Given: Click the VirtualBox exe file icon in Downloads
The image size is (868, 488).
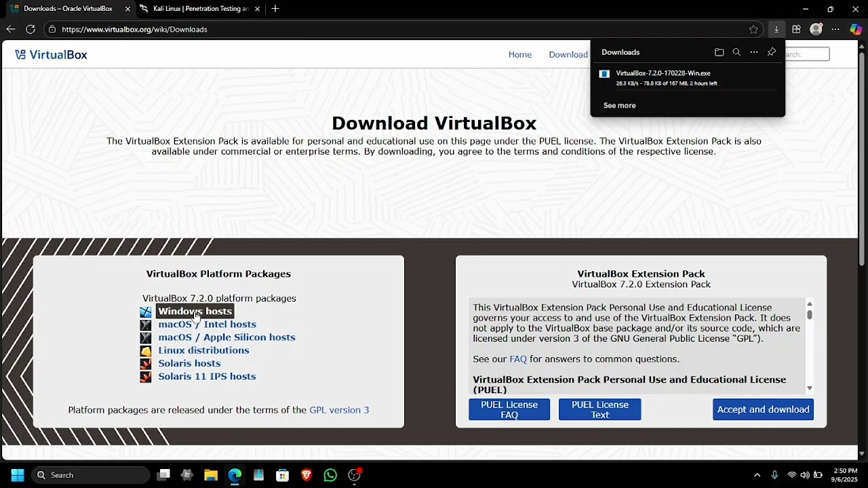Looking at the screenshot, I should (604, 74).
